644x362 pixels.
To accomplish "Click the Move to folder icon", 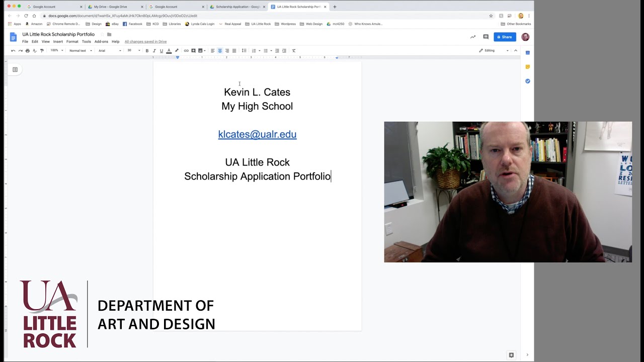I will (x=109, y=35).
